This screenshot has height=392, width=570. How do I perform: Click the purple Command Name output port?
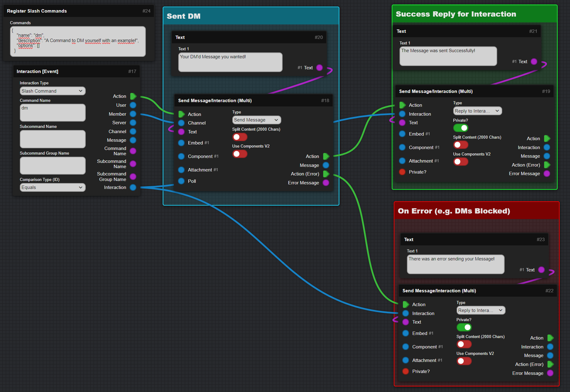[x=133, y=151]
